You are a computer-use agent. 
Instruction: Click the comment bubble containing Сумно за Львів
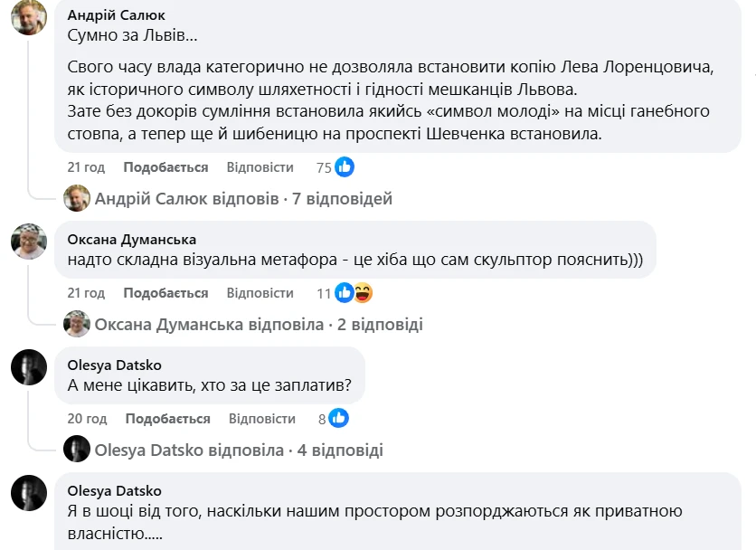click(x=136, y=38)
